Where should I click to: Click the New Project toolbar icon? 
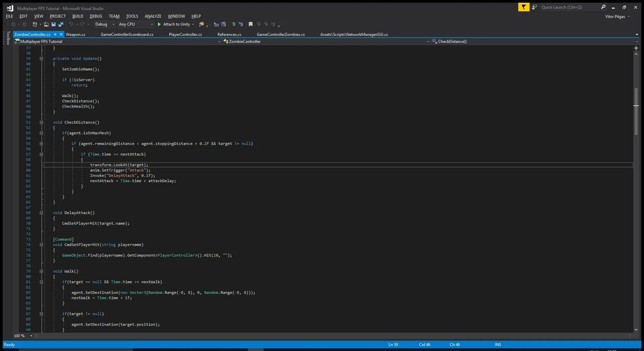(35, 24)
